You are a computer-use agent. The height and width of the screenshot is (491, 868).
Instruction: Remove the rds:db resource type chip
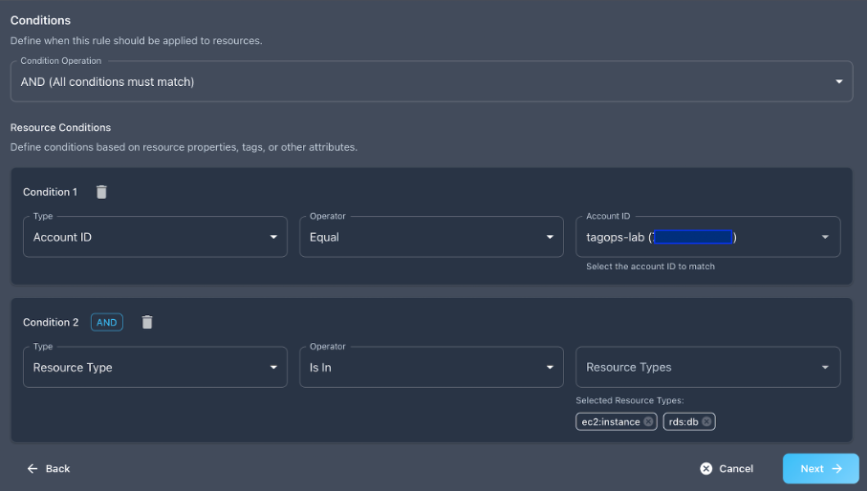(x=706, y=421)
